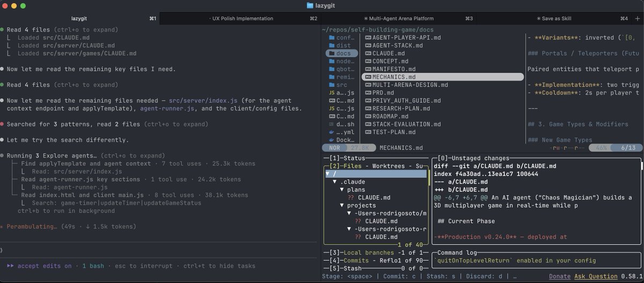This screenshot has width=644, height=283.
Task: Open the Multi-Agent Arena Platform tab
Action: 398,18
